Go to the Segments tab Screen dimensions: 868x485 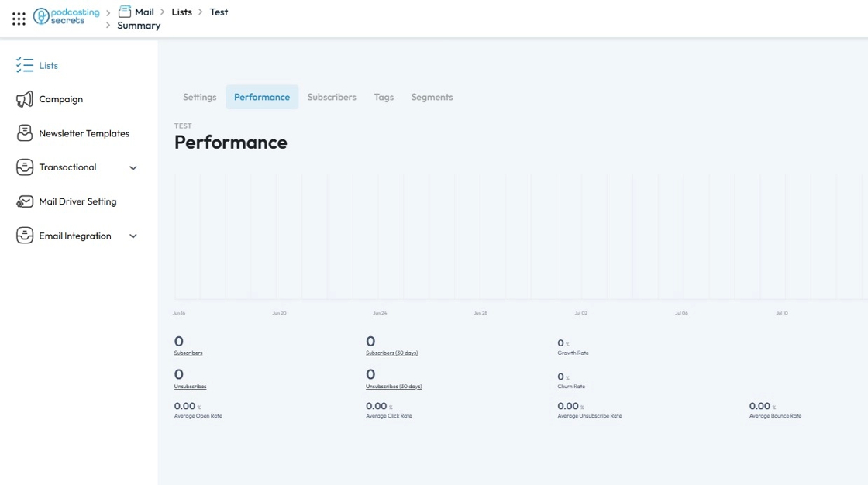point(432,97)
